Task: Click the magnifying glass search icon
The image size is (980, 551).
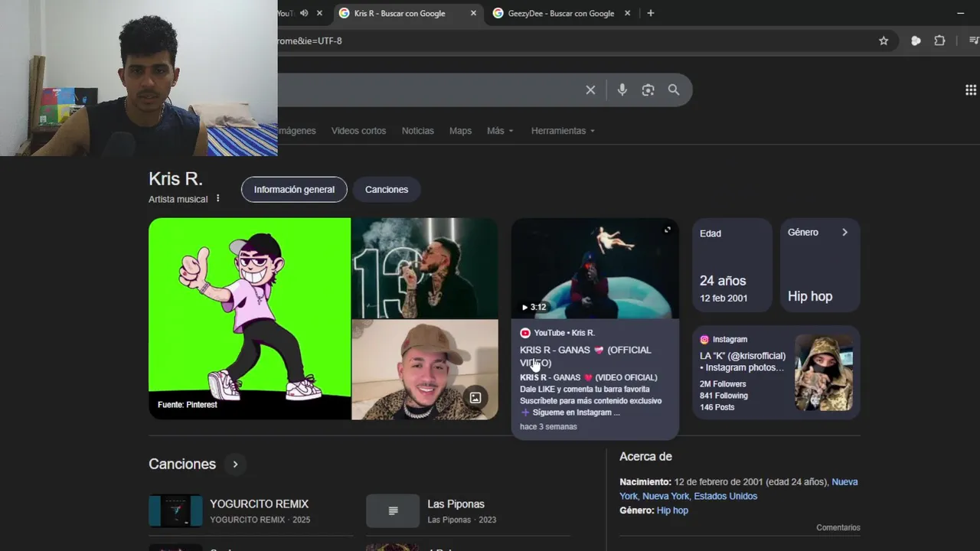Action: [674, 90]
